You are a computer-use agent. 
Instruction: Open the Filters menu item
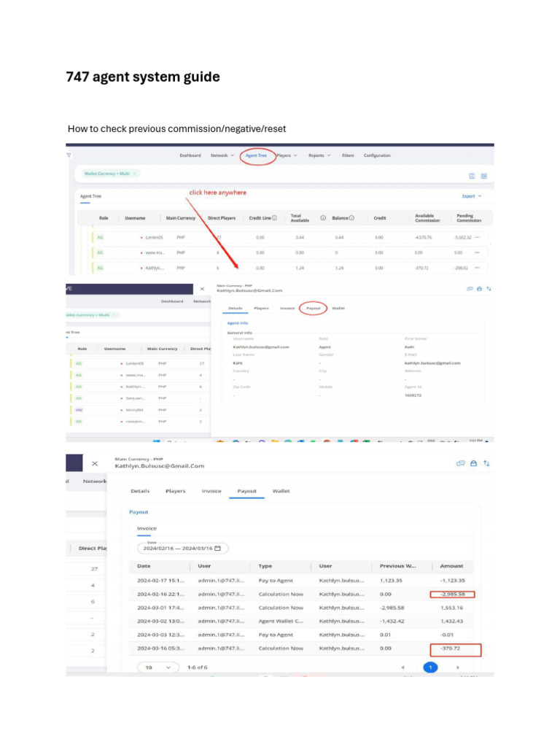348,155
